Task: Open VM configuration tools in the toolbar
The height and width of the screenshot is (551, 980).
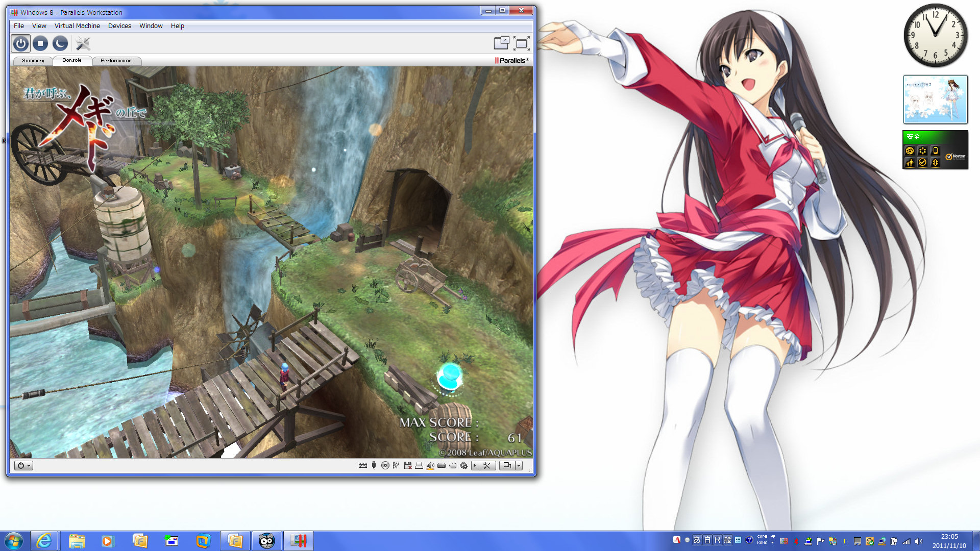Action: coord(83,43)
